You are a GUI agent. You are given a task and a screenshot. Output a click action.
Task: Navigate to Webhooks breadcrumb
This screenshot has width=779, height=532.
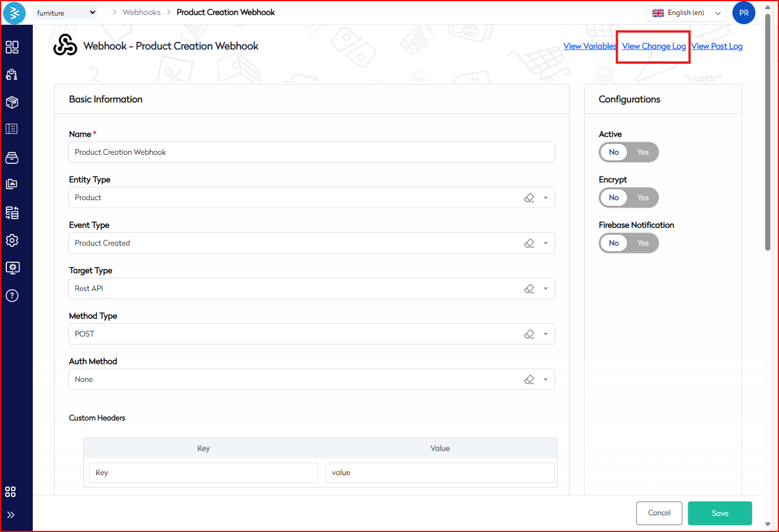pos(142,12)
